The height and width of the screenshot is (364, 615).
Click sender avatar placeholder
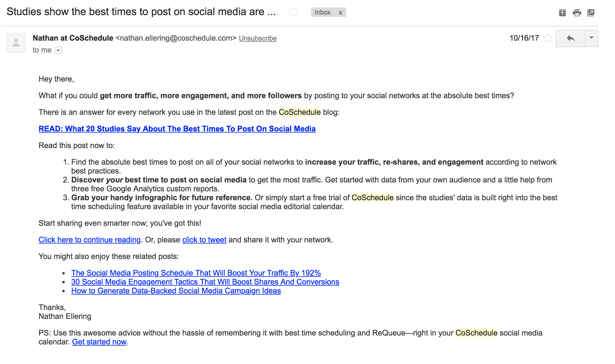tap(16, 43)
